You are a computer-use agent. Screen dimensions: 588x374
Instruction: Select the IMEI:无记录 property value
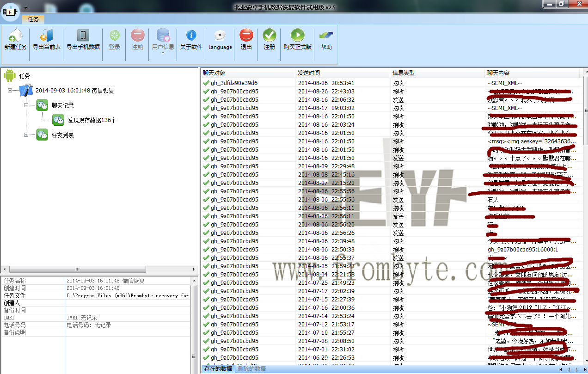(x=82, y=318)
